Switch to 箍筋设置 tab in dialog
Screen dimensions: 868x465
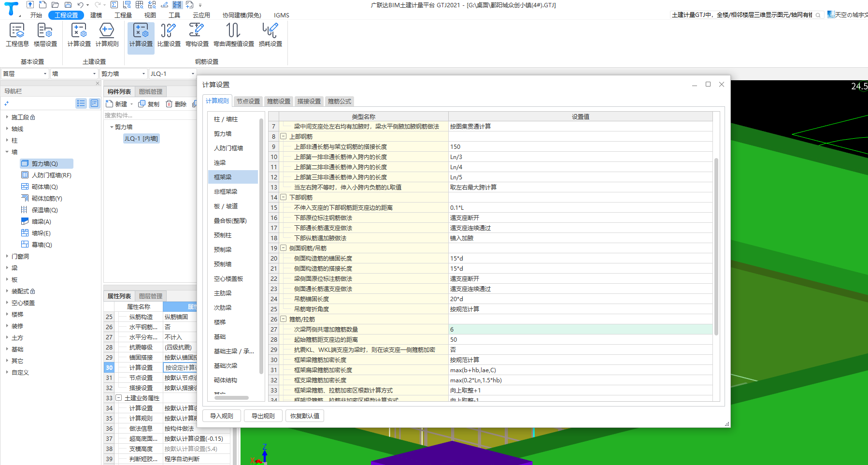[x=279, y=101]
